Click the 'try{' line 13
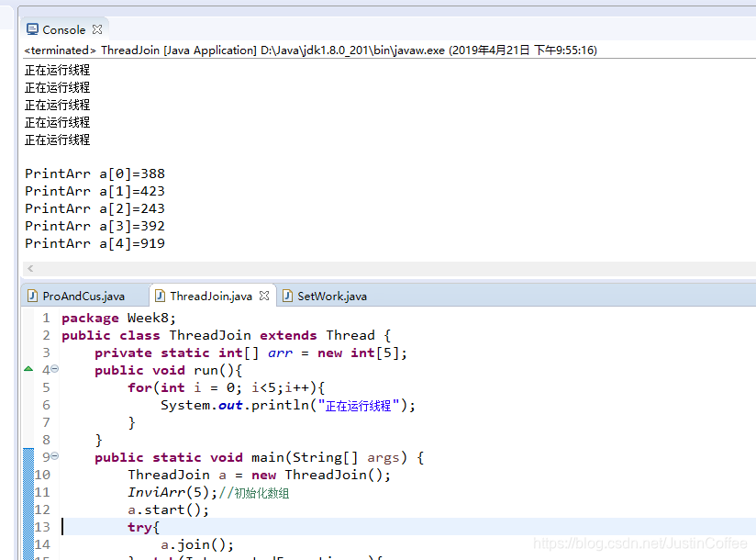This screenshot has width=756, height=560. click(143, 527)
